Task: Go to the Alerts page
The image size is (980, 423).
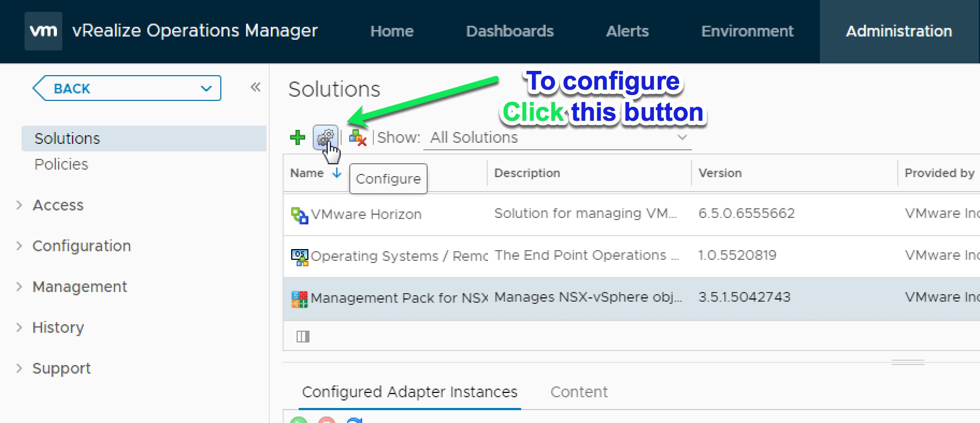Action: coord(627,31)
